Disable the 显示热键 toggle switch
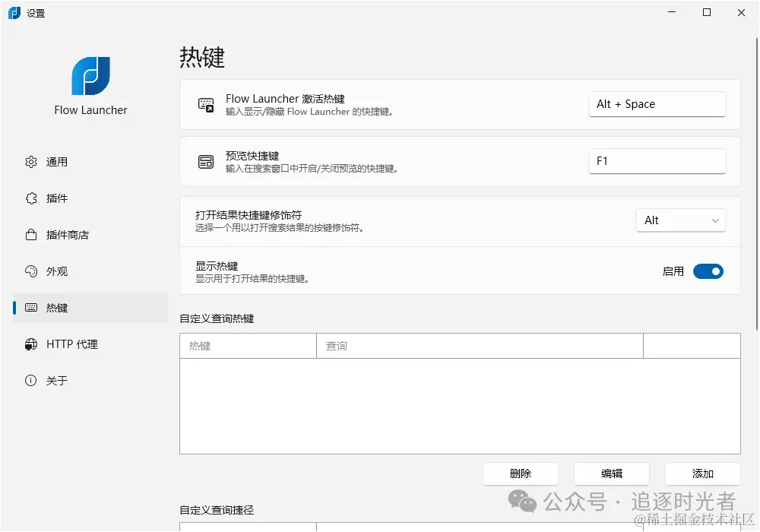760x532 pixels. pyautogui.click(x=708, y=271)
